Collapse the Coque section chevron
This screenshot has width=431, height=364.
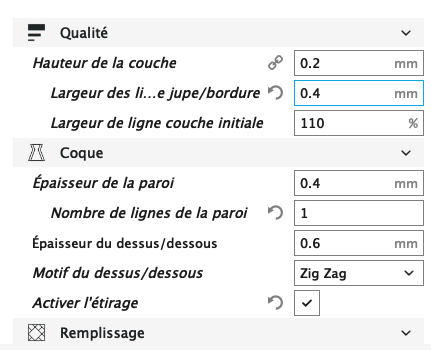tap(406, 153)
